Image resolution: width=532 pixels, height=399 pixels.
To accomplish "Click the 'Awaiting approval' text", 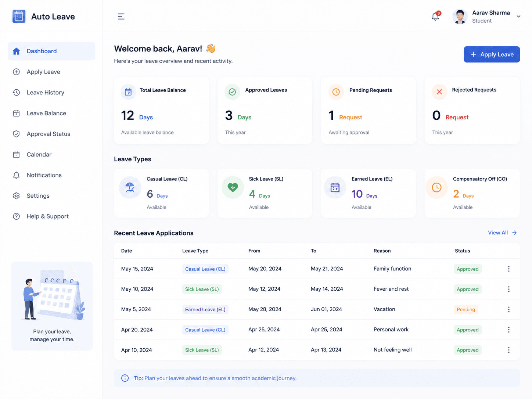I will click(x=349, y=132).
